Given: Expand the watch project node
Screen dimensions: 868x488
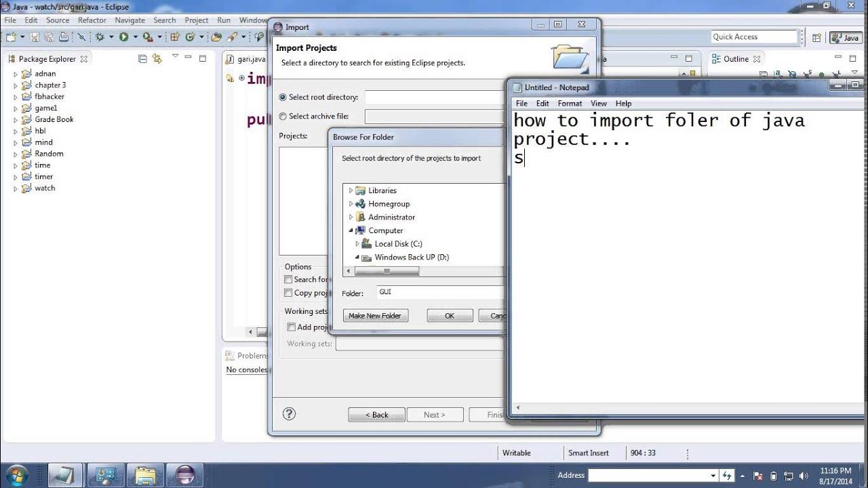Looking at the screenshot, I should point(16,188).
